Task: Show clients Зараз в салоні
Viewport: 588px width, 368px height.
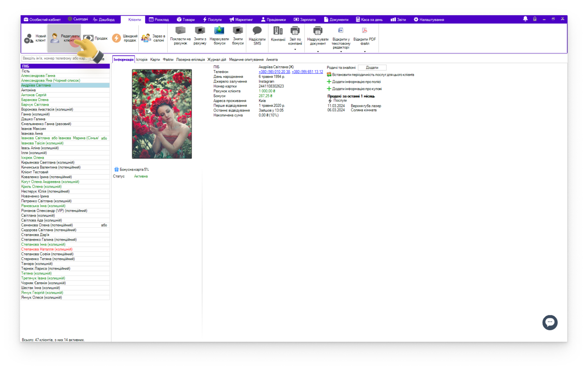Action: (x=153, y=38)
